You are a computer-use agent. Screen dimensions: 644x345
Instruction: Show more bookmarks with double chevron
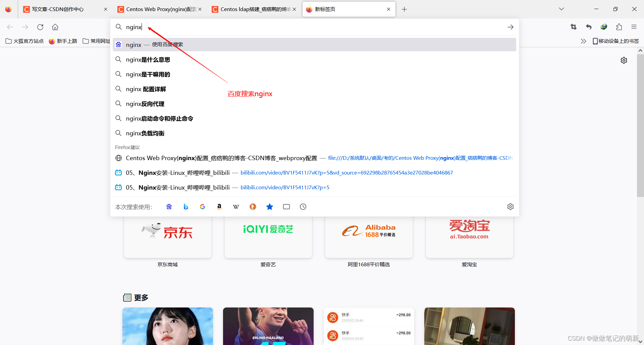pos(583,41)
